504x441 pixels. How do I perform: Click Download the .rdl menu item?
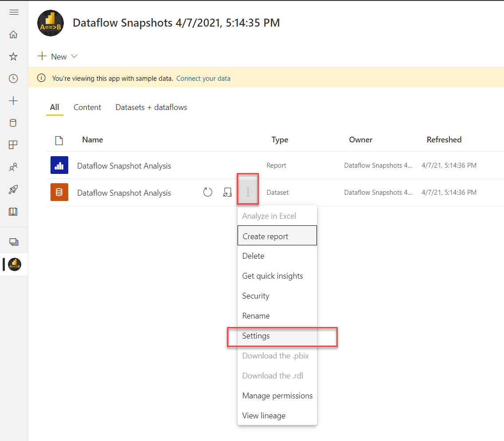point(277,376)
